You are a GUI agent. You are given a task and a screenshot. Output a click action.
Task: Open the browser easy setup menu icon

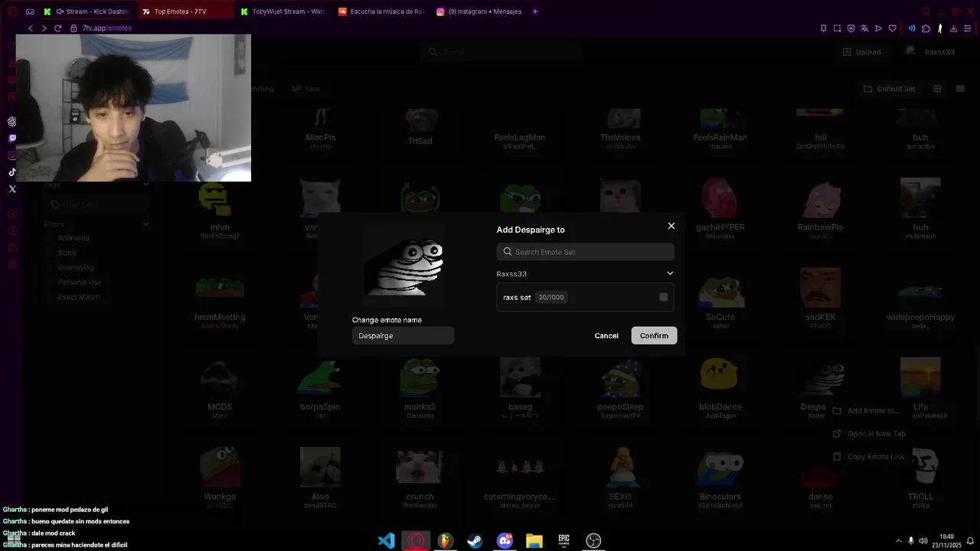point(969,28)
